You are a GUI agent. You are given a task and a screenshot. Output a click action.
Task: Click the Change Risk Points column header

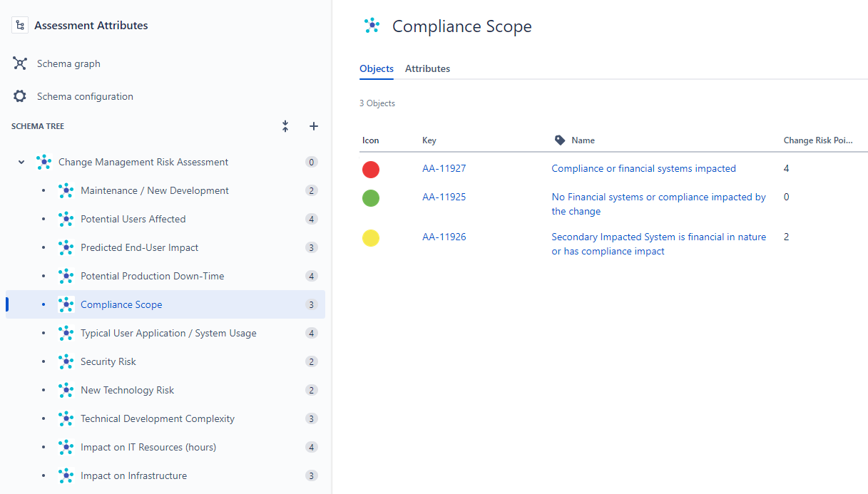(x=818, y=140)
